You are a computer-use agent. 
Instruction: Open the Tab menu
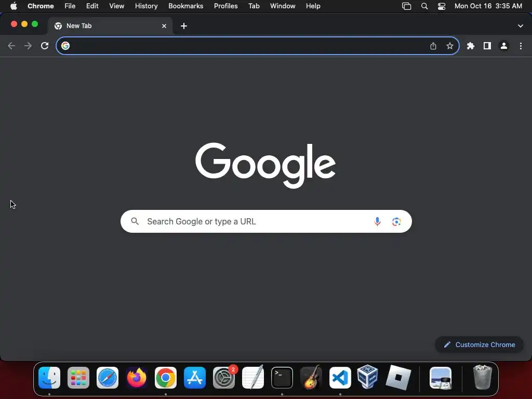[254, 6]
